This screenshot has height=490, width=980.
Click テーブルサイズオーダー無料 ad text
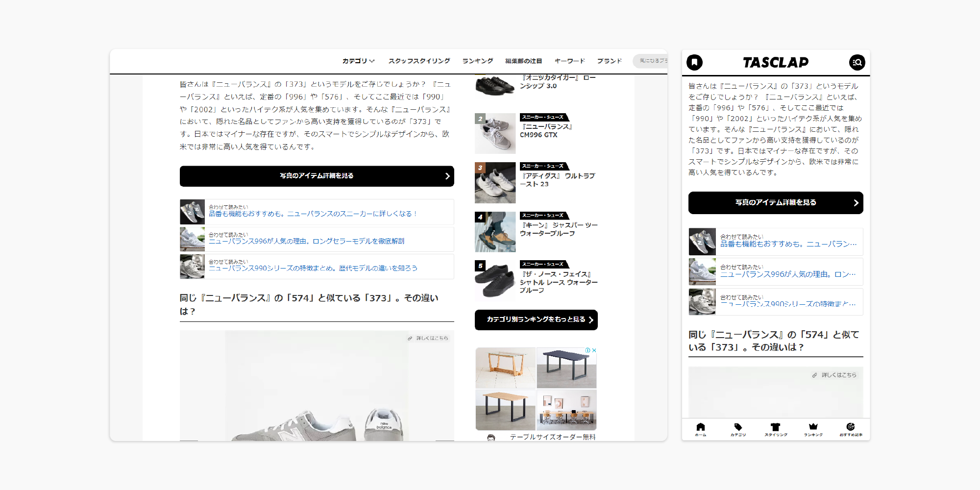tap(553, 437)
